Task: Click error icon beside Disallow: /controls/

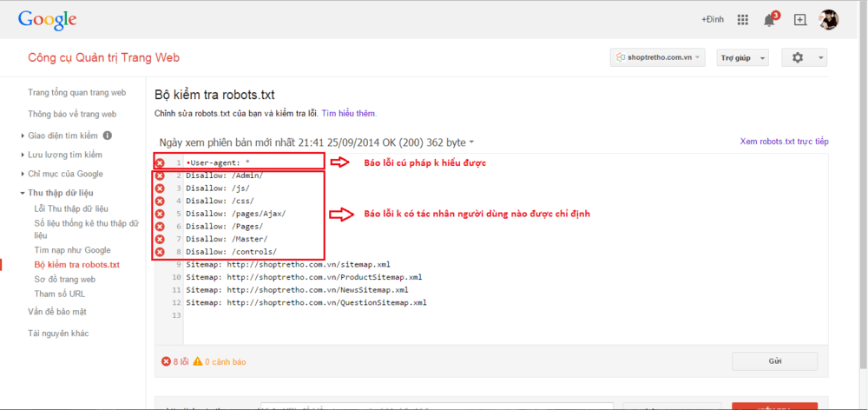Action: point(160,252)
